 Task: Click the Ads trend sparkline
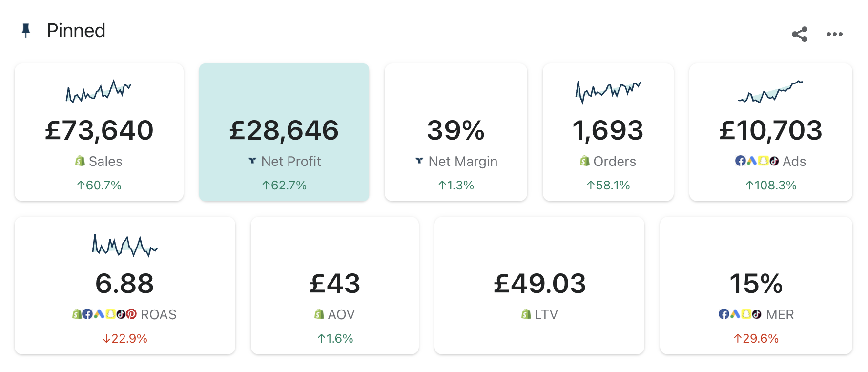point(770,91)
